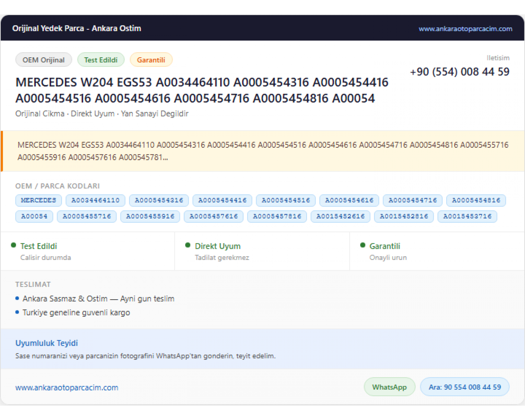Select the OEM Orijinal badge
This screenshot has height=420, width=525.
coord(44,60)
